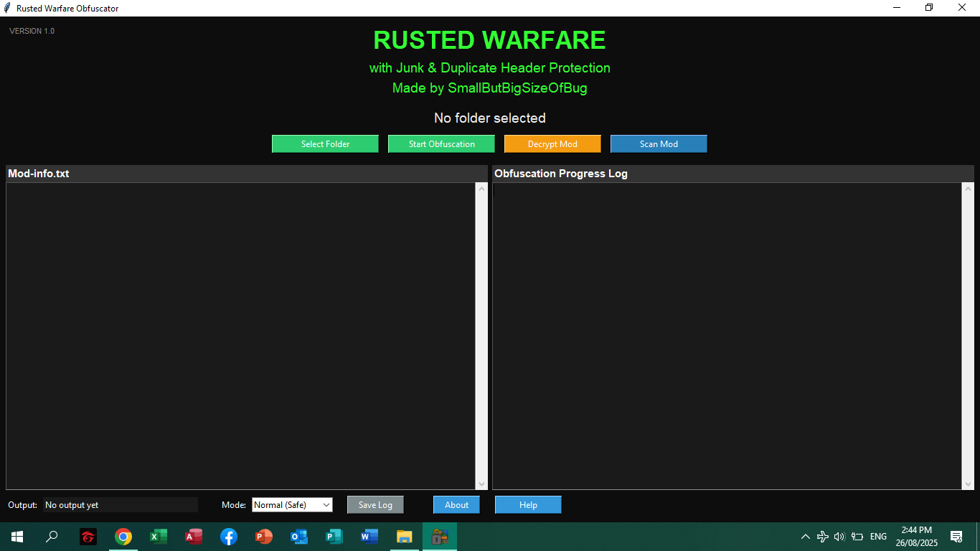Click the ENG language indicator
The width and height of the screenshot is (980, 551).
point(878,537)
